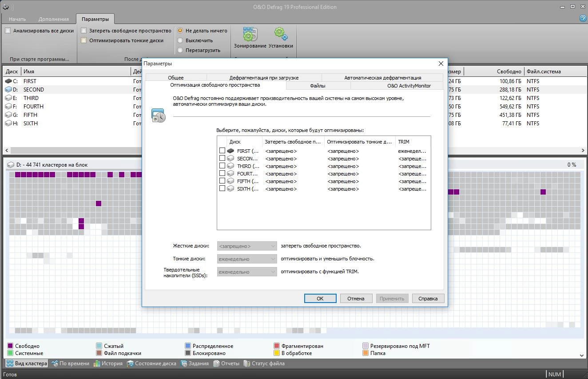Sort by Свободно column header

click(x=493, y=72)
